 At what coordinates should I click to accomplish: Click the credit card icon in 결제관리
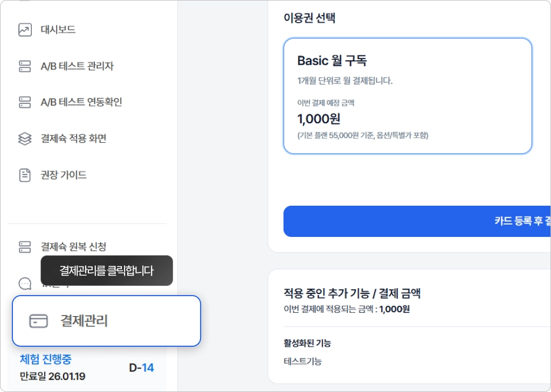pos(38,321)
